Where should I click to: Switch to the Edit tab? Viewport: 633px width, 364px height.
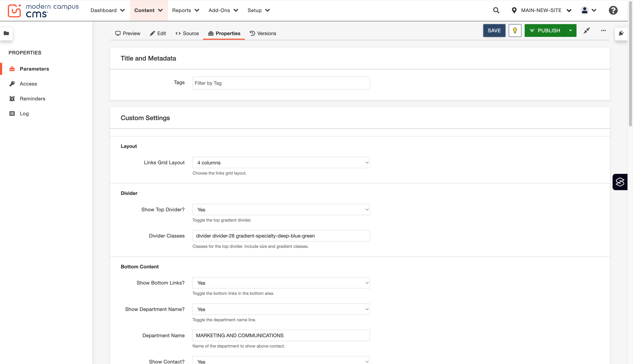pos(158,33)
